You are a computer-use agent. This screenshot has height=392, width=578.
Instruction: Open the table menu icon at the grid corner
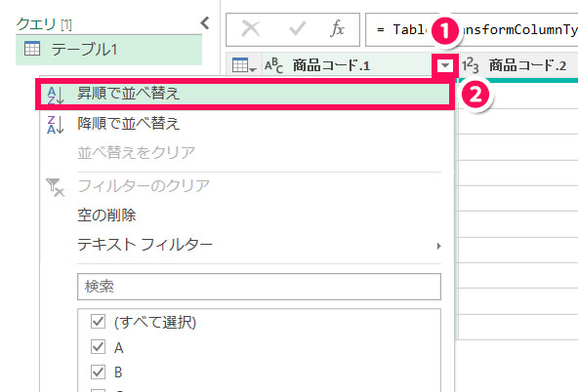[244, 65]
